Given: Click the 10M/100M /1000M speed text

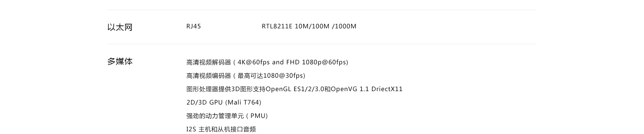Looking at the screenshot, I should click(x=325, y=26).
